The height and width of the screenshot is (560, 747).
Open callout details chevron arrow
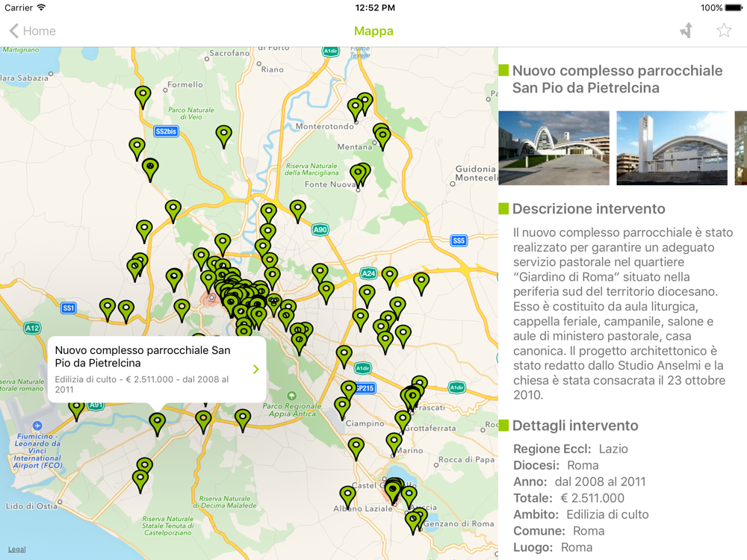(x=255, y=369)
